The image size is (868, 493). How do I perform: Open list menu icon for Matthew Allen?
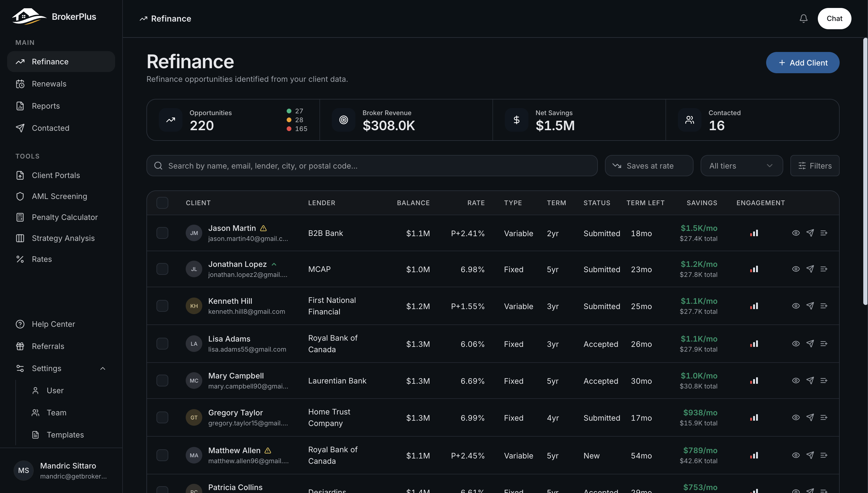(824, 455)
